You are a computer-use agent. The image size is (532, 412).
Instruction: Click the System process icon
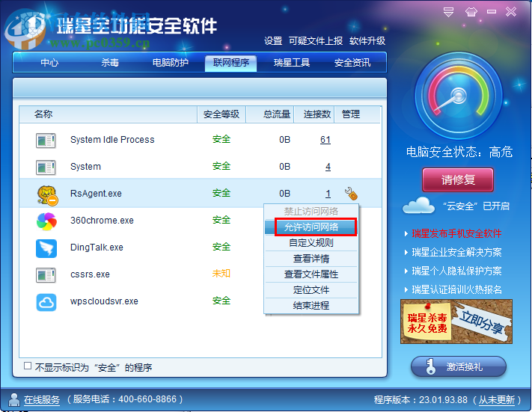pyautogui.click(x=46, y=167)
